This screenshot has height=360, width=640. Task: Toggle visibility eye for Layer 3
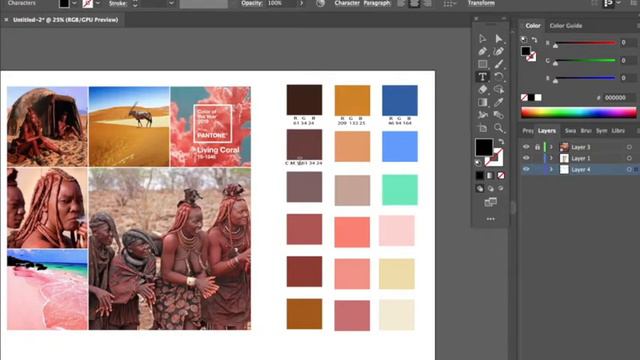[x=526, y=147]
